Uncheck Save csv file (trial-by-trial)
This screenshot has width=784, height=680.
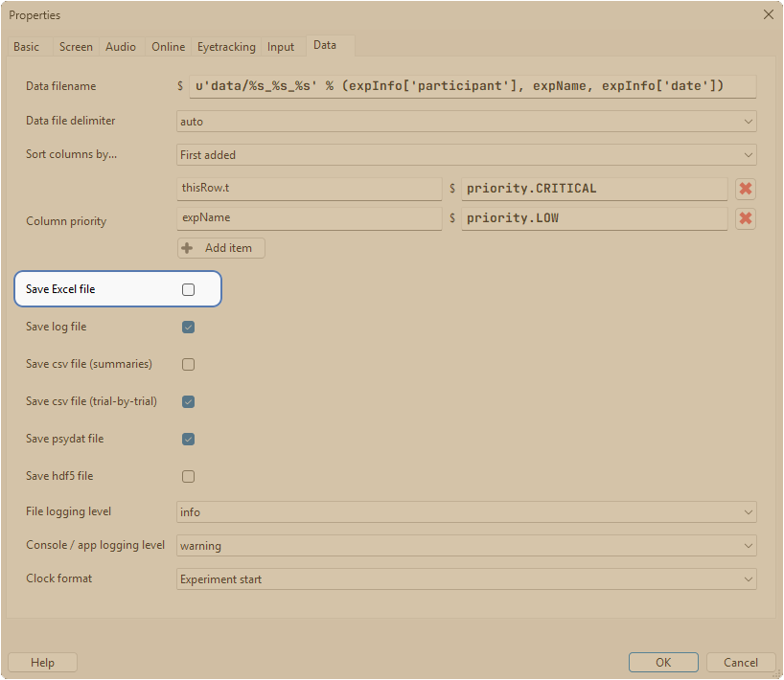(188, 401)
